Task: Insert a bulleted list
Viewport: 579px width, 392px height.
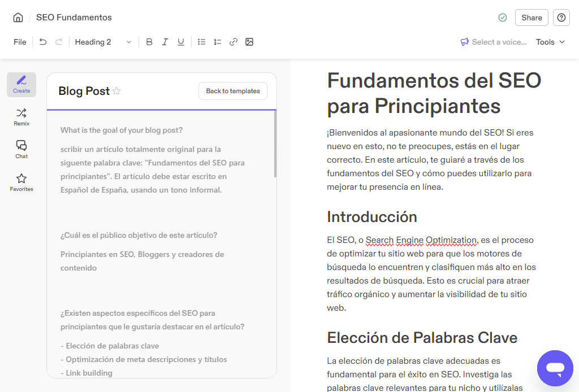Action: tap(201, 41)
